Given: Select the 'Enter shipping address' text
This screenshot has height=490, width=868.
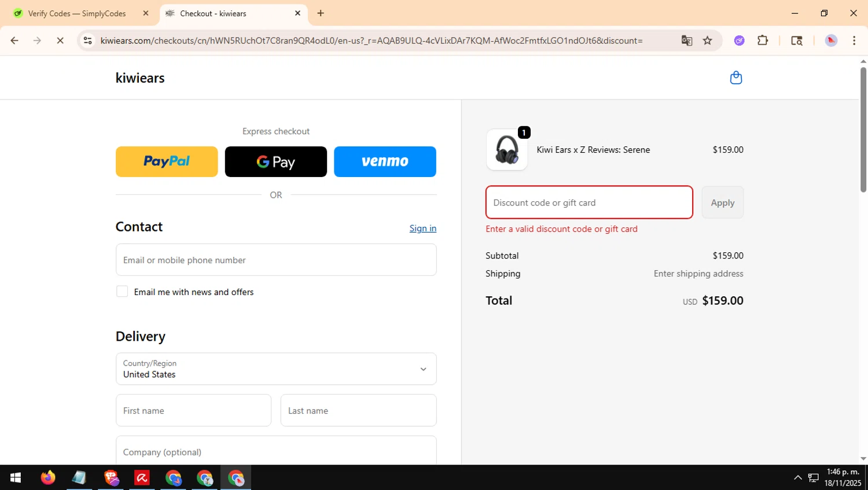Looking at the screenshot, I should (698, 274).
